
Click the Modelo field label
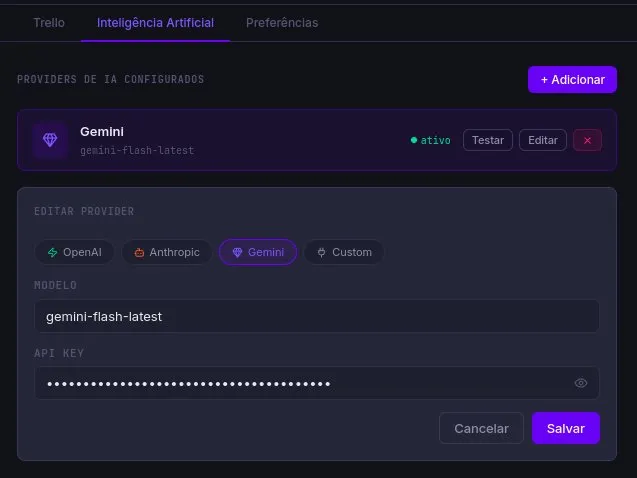point(55,285)
